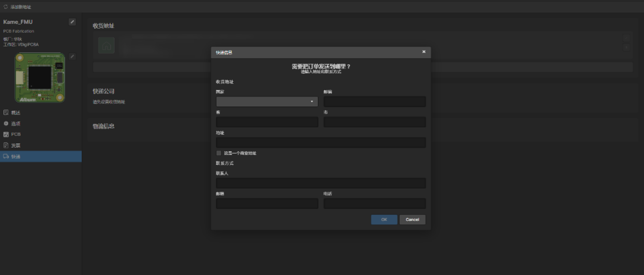Click the Cancel button in the dialog

point(413,220)
